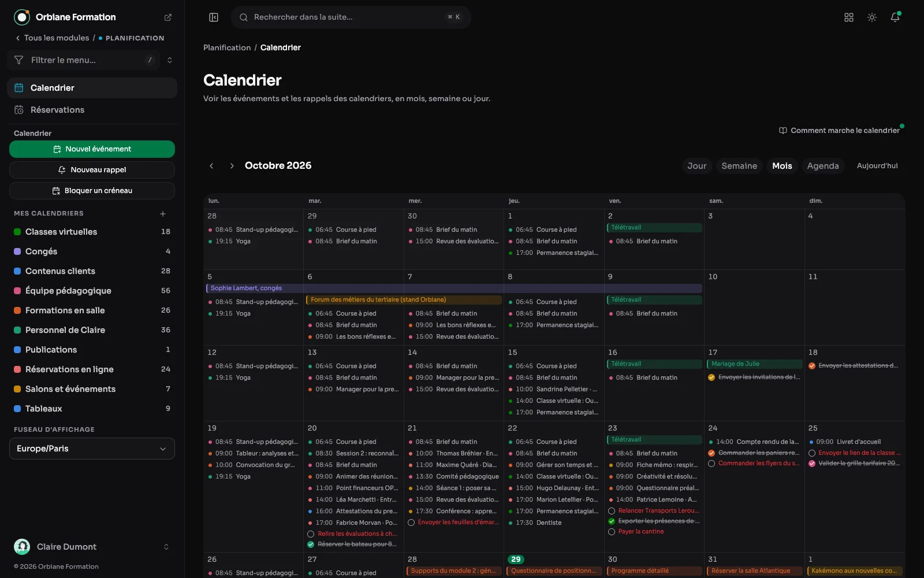The width and height of the screenshot is (924, 578).
Task: Open the apps grid icon
Action: click(x=849, y=17)
